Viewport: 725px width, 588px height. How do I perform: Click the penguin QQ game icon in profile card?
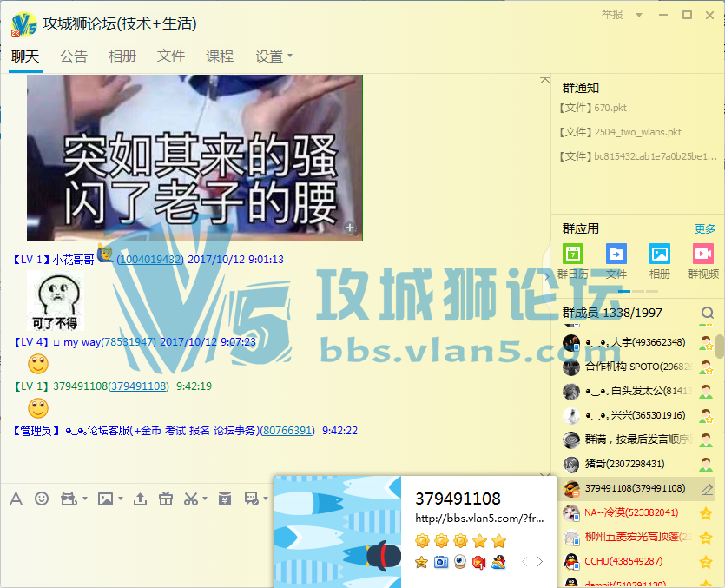point(498,562)
